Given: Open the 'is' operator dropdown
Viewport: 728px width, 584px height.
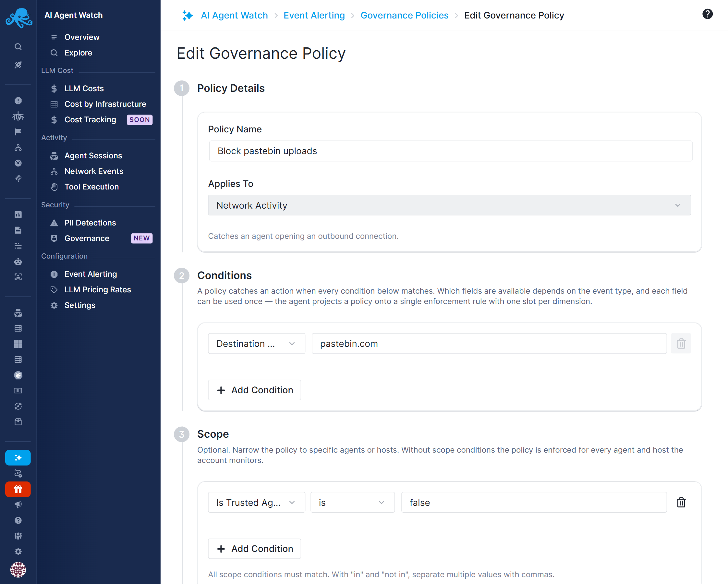Looking at the screenshot, I should [x=352, y=502].
